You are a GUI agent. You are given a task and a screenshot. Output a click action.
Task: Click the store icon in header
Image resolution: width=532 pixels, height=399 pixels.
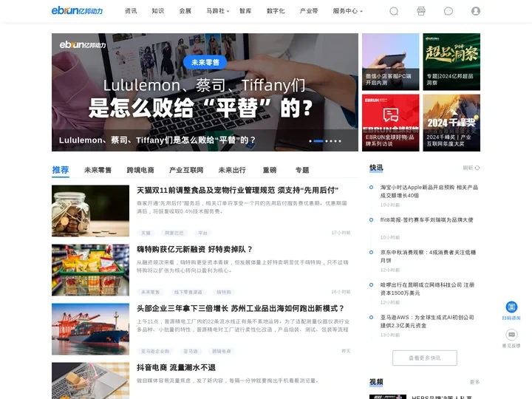tap(421, 11)
